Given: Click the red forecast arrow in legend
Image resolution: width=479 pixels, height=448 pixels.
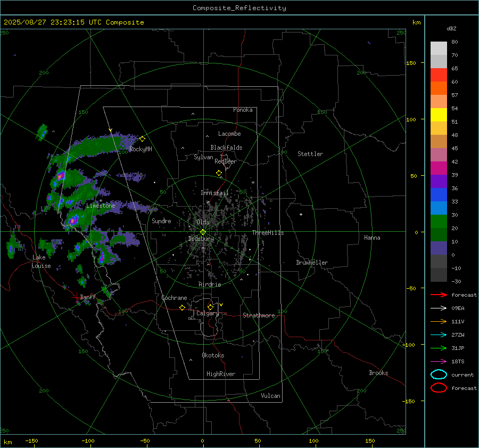Looking at the screenshot, I should [439, 295].
